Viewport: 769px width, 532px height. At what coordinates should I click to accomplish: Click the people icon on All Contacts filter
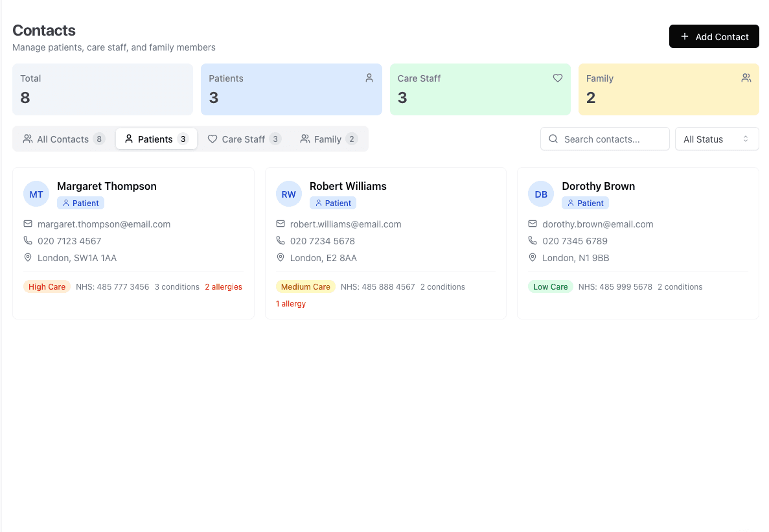click(27, 139)
